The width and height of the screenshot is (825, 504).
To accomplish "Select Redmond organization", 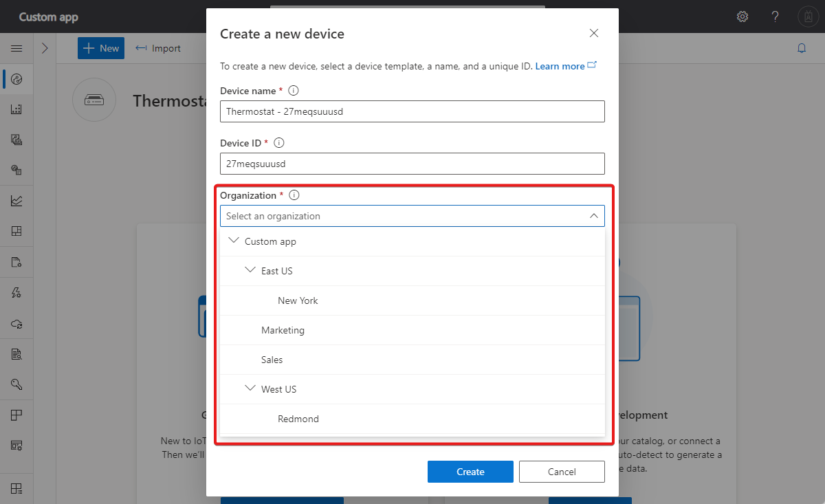I will [x=412, y=419].
